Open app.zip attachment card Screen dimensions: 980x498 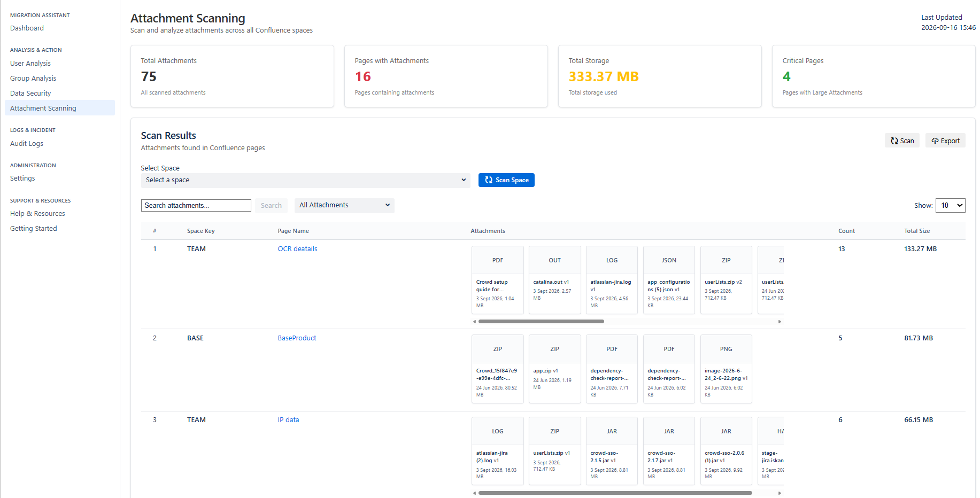point(555,369)
